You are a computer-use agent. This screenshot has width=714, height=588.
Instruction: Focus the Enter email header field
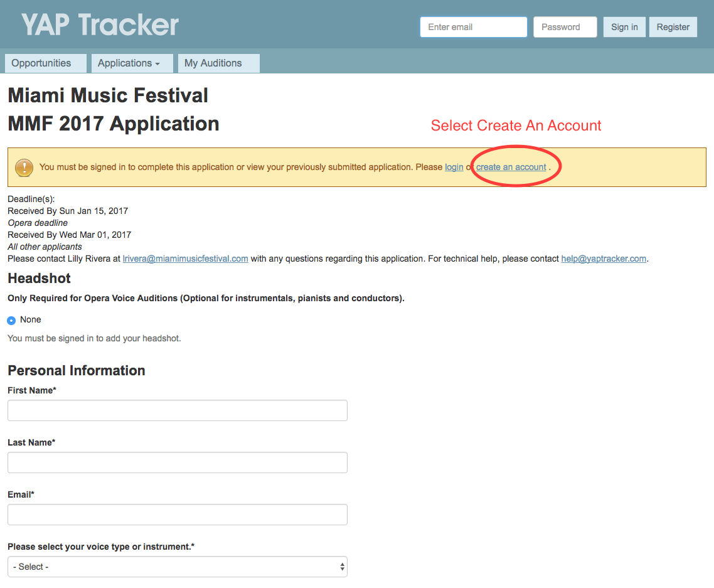point(474,27)
